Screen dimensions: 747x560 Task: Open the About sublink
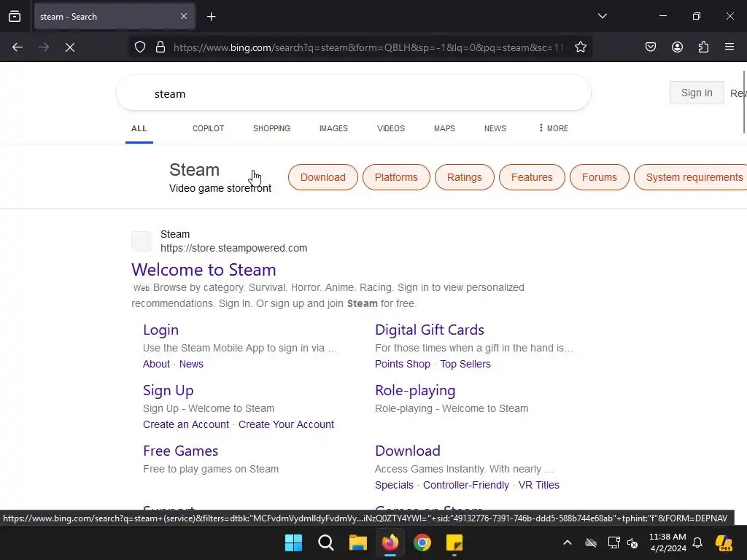coord(156,364)
